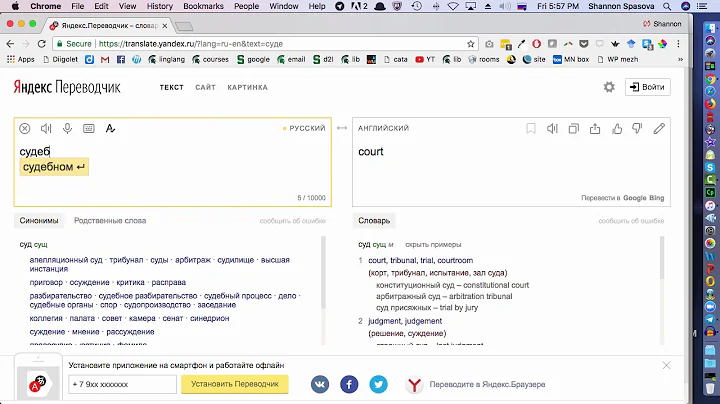The width and height of the screenshot is (720, 404).
Task: Give thumbs down to translation
Action: [637, 129]
